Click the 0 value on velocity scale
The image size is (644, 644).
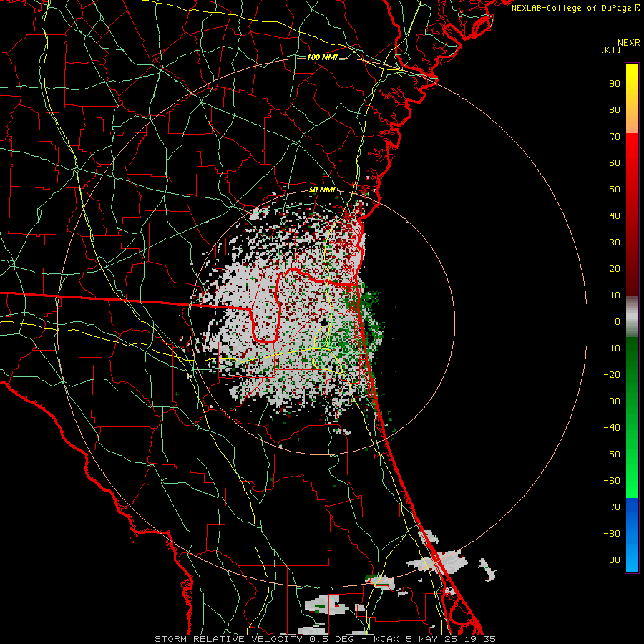618,321
